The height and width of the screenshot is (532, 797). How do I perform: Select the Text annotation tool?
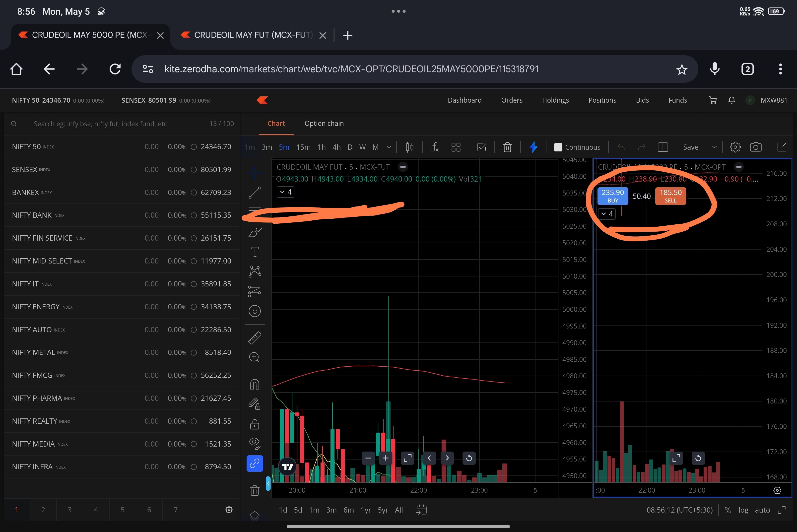[255, 252]
